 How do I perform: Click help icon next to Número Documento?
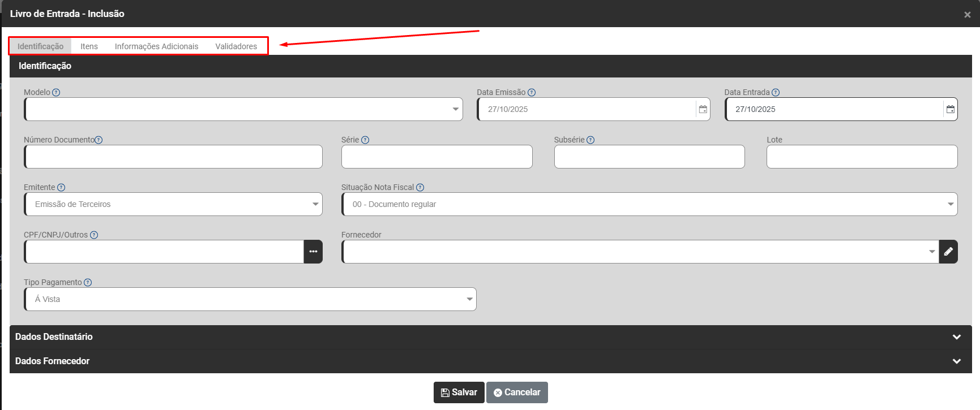(99, 140)
